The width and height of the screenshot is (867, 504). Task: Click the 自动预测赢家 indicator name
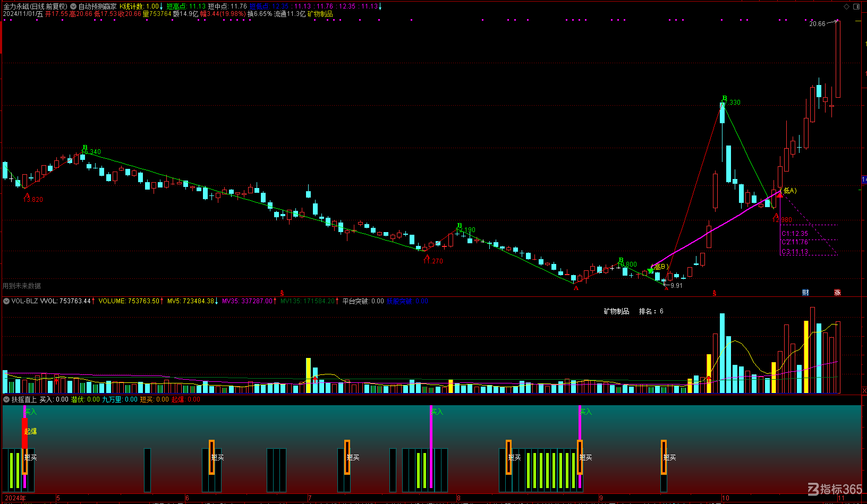(97, 6)
